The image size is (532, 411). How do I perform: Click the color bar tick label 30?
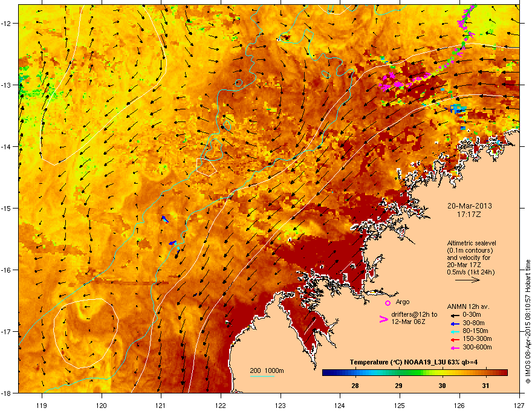pyautogui.click(x=442, y=386)
